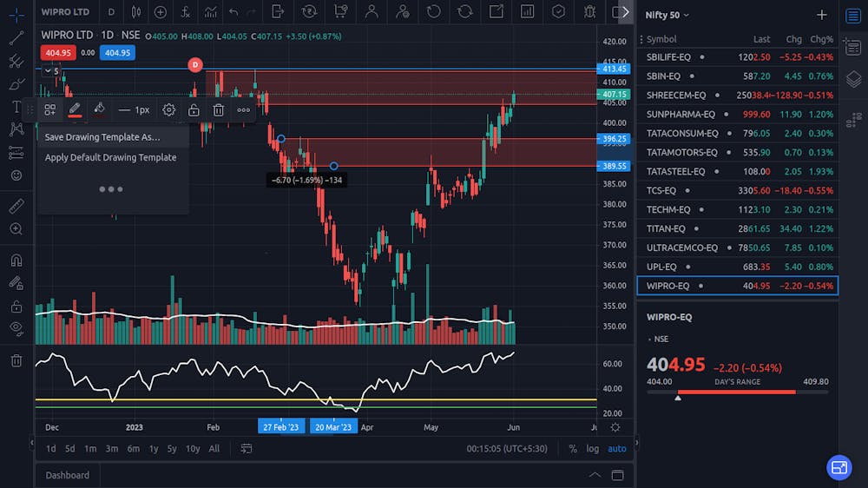Image resolution: width=868 pixels, height=488 pixels.
Task: Select the trend line drawing tool
Action: coord(16,37)
